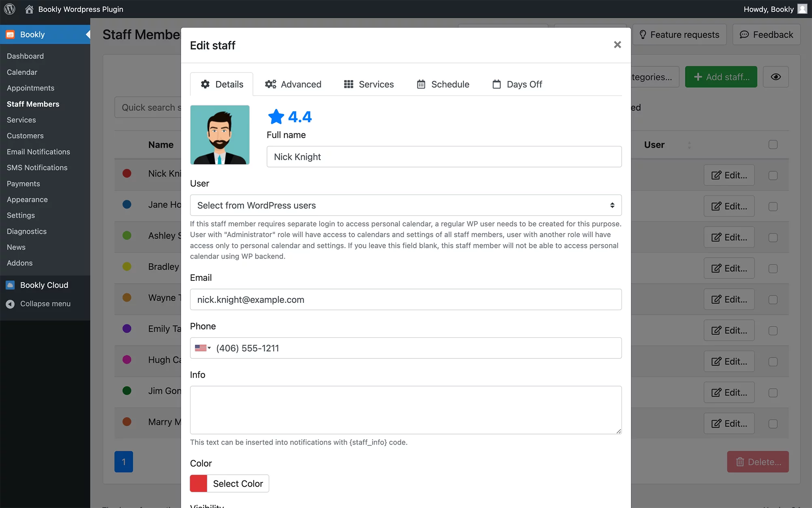This screenshot has height=508, width=812.
Task: Click the chat bubble icon on Feedback
Action: [744, 35]
